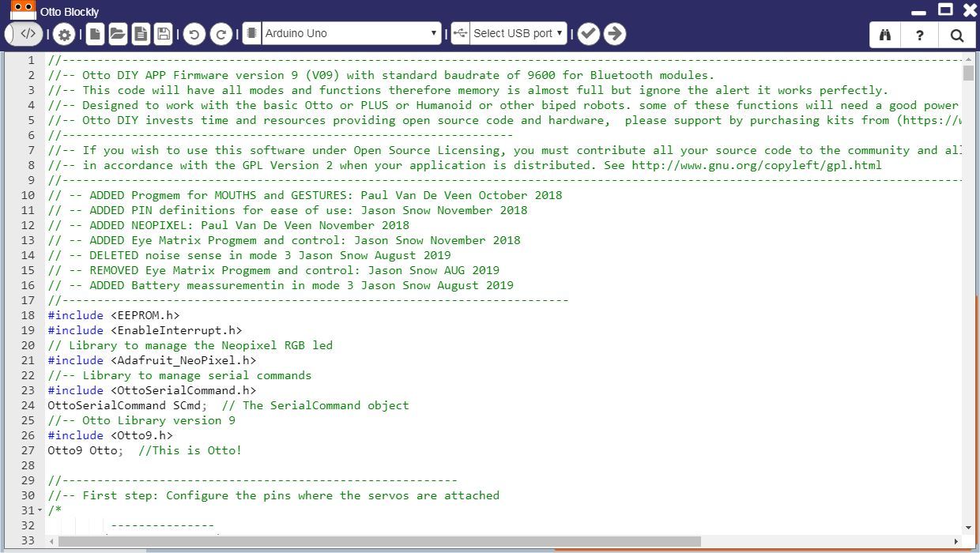The width and height of the screenshot is (980, 553).
Task: Click '#include <Adafruit_NeoPixel.h>' code line
Action: 152,360
